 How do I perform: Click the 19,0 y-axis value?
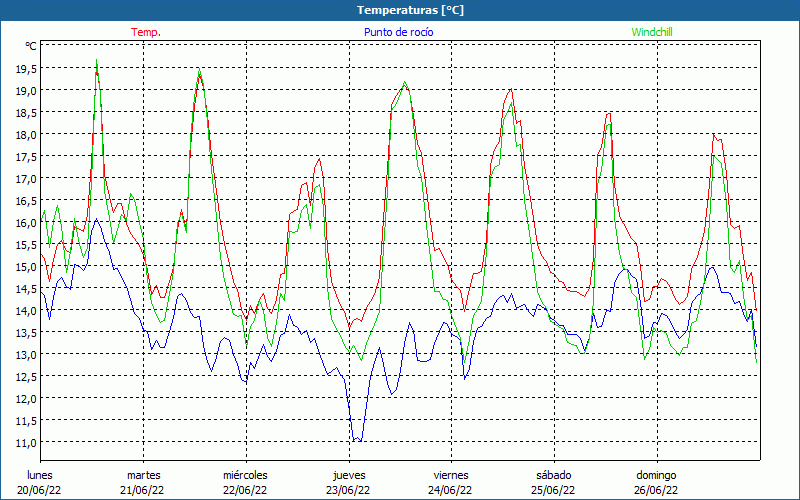(x=24, y=91)
